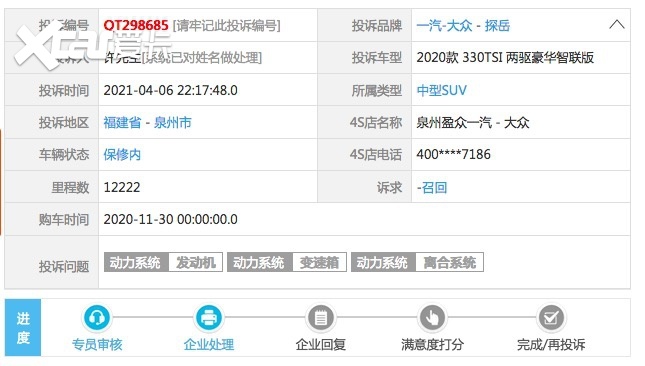Click the blue 进度 progress tab

tap(23, 327)
